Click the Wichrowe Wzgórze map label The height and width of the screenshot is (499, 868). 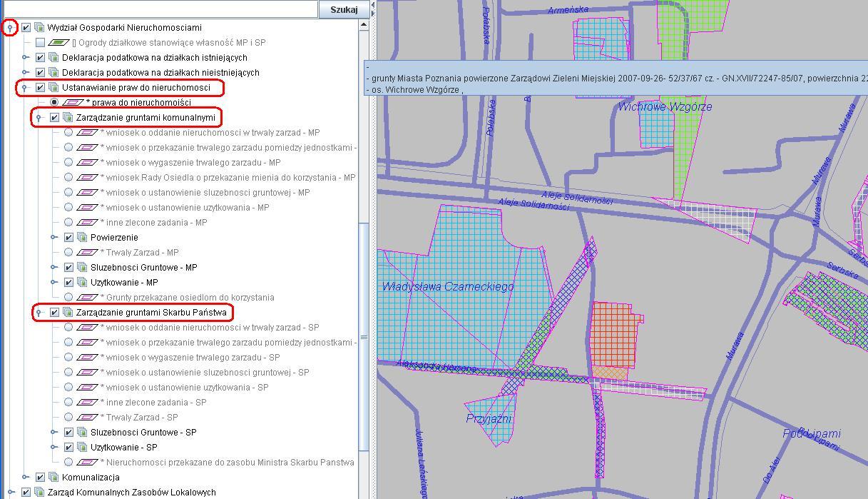coord(665,107)
